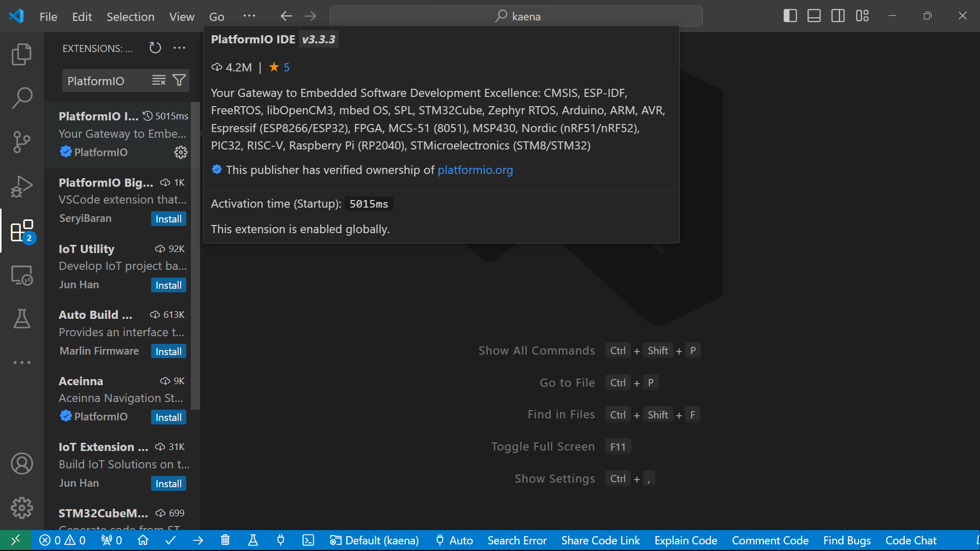Click PlatformIO Clean trash icon in status bar
Viewport: 980px width, 551px height.
pyautogui.click(x=225, y=540)
